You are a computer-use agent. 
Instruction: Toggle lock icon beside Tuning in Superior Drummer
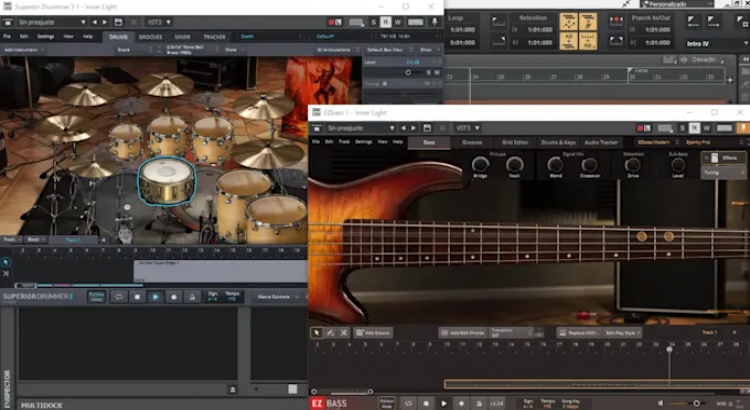(384, 84)
